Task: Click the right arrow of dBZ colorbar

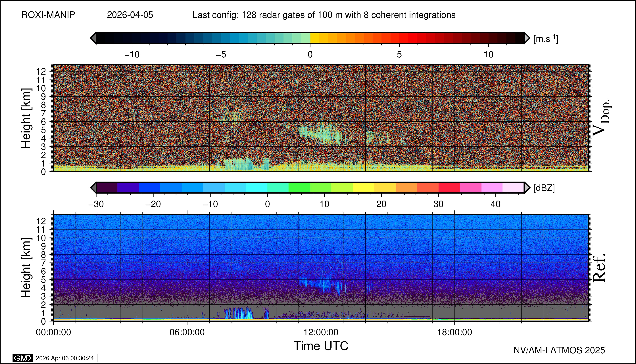Action: (x=527, y=188)
